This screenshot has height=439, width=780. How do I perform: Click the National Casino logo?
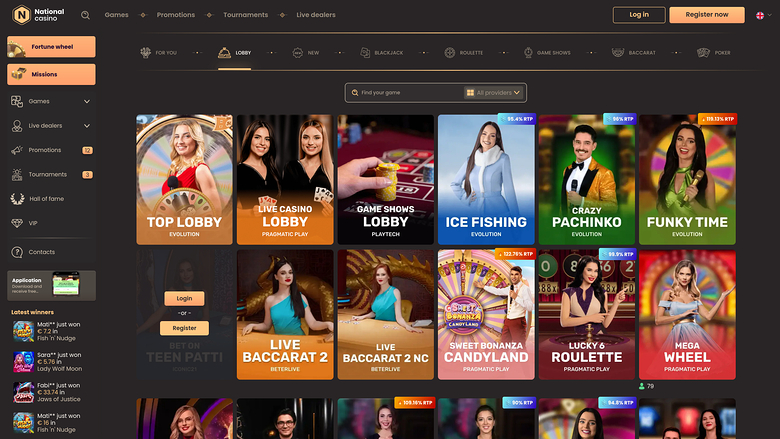[x=38, y=15]
